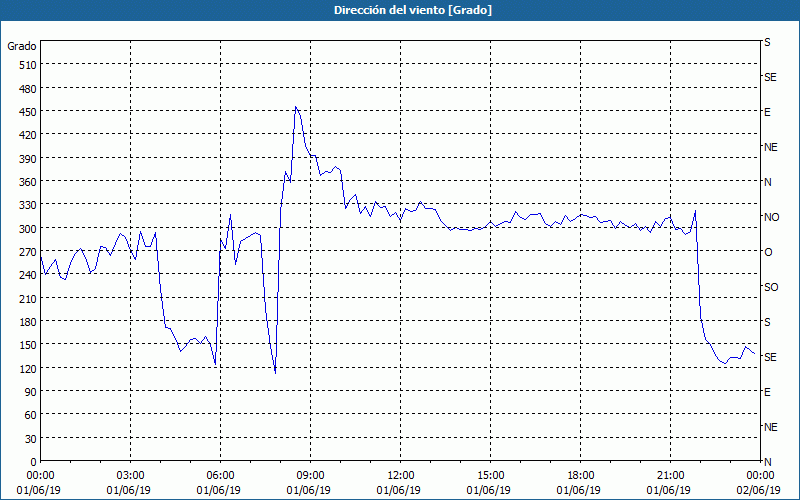This screenshot has width=800, height=500.
Task: Click the 90 tick label
Action: (x=31, y=392)
